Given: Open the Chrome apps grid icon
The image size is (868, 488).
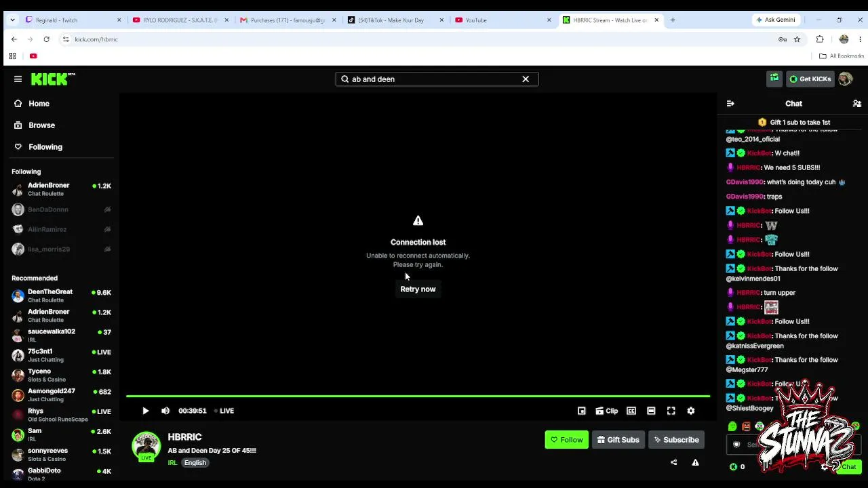Looking at the screenshot, I should (12, 56).
